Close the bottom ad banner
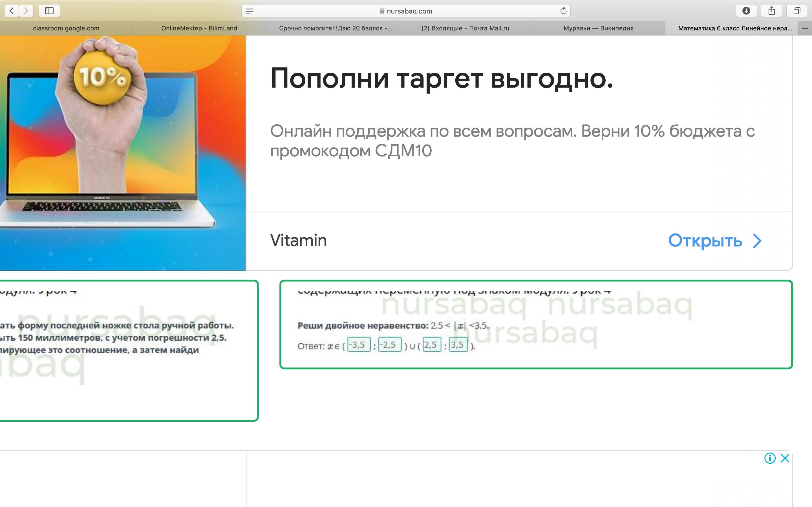The image size is (812, 507). click(x=785, y=458)
